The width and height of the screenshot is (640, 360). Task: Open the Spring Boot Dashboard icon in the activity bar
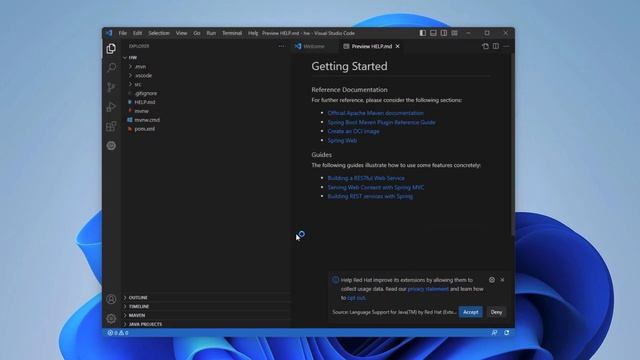111,146
